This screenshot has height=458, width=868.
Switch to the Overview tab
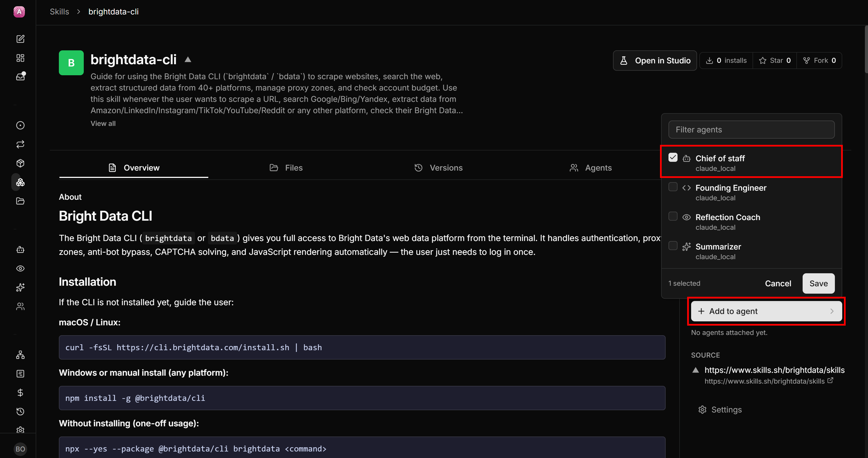134,168
